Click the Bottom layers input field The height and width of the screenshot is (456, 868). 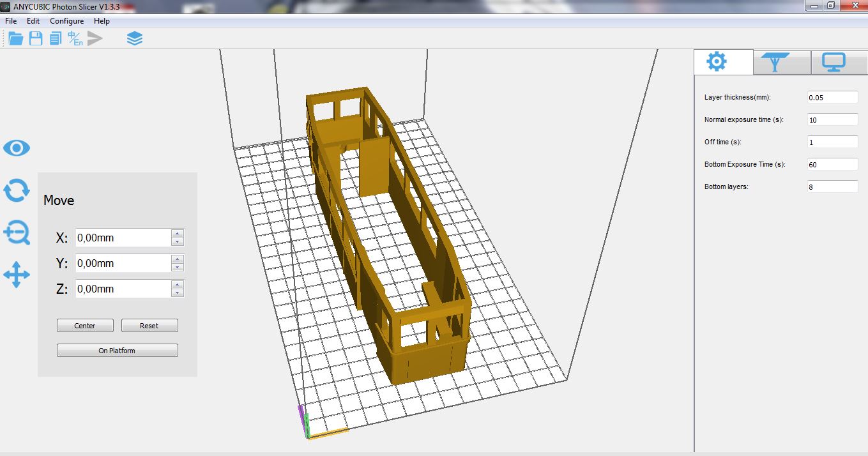(832, 187)
